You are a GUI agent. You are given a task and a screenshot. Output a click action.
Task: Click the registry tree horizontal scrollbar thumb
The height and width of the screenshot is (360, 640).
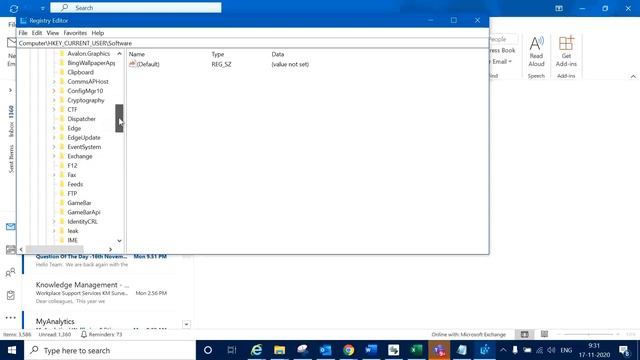pyautogui.click(x=55, y=249)
